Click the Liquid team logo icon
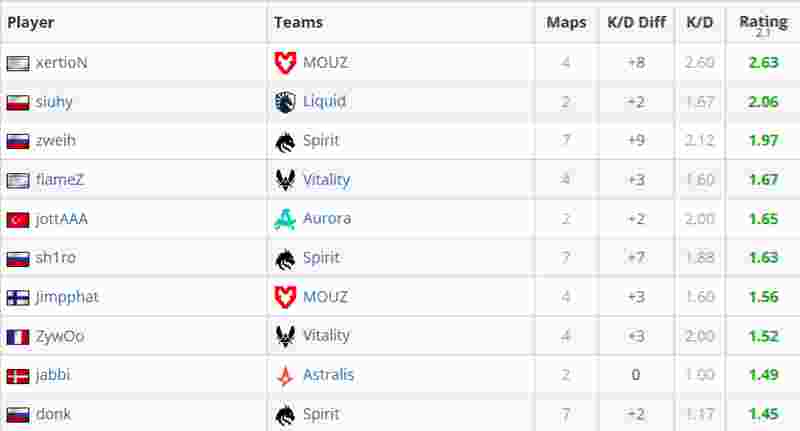Viewport: 800px width, 431px height. click(x=285, y=102)
